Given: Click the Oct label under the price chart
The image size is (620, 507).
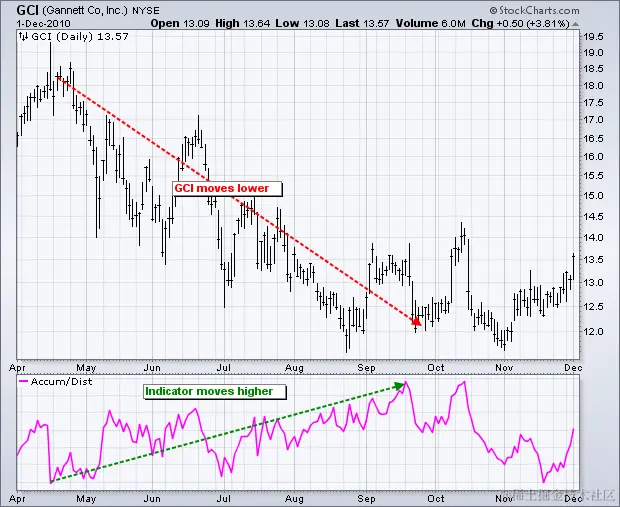Looking at the screenshot, I should 435,368.
